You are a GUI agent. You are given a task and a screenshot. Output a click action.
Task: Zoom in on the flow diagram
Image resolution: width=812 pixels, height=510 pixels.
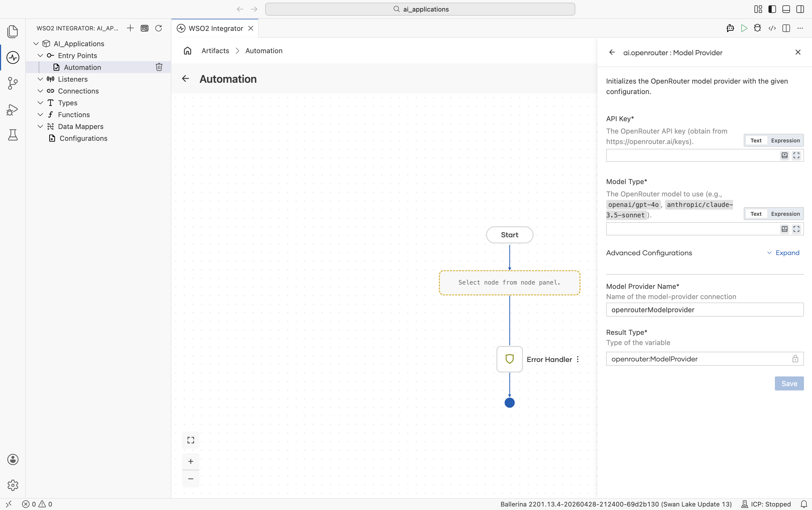pos(191,461)
